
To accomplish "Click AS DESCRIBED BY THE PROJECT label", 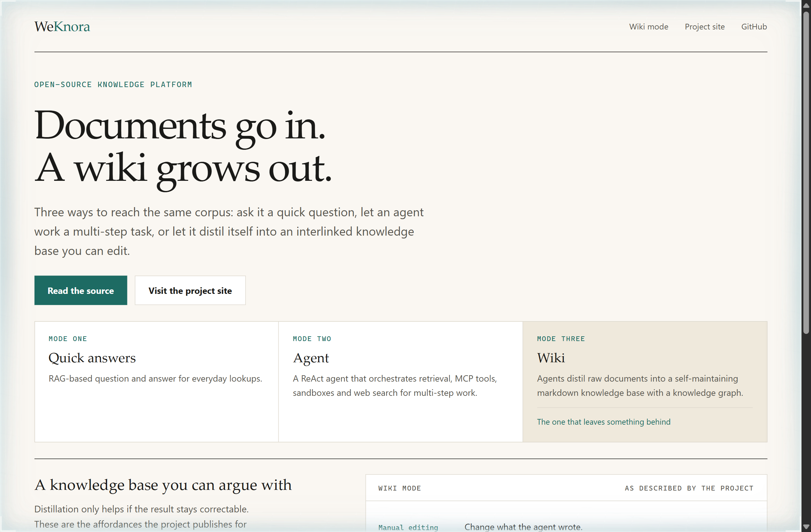I will coord(689,488).
